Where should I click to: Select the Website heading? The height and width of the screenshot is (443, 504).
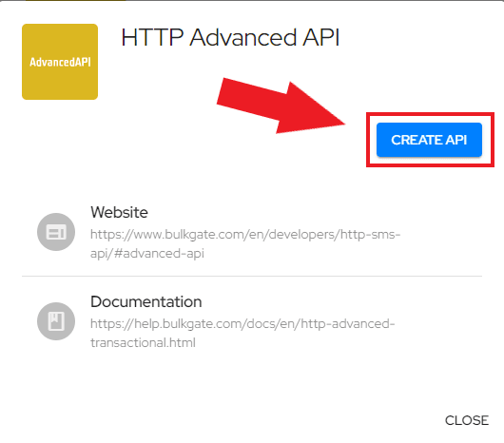(119, 212)
